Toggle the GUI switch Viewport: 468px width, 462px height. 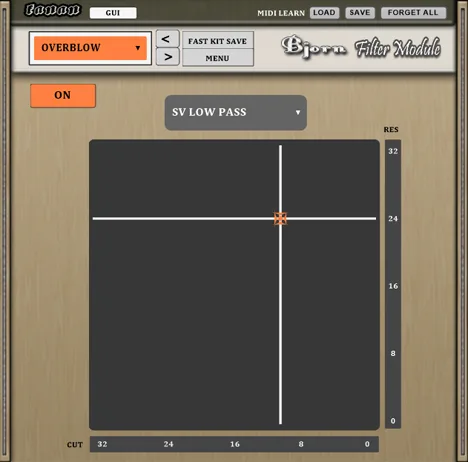[x=113, y=13]
